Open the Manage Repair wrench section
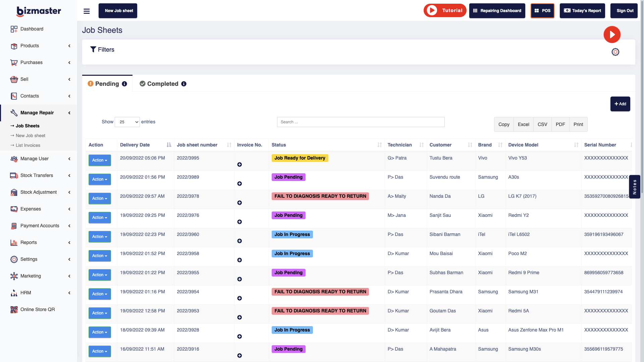Image resolution: width=644 pixels, height=362 pixels. coord(37,113)
